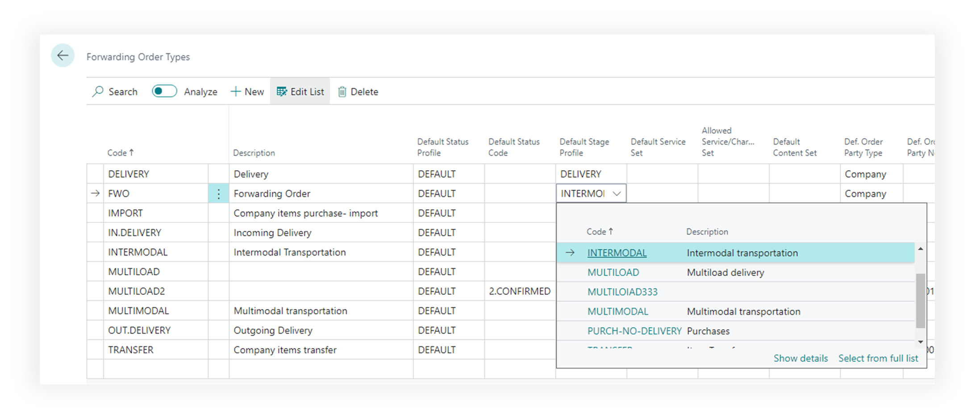980x419 pixels.
Task: Click the Edit List icon
Action: (282, 92)
